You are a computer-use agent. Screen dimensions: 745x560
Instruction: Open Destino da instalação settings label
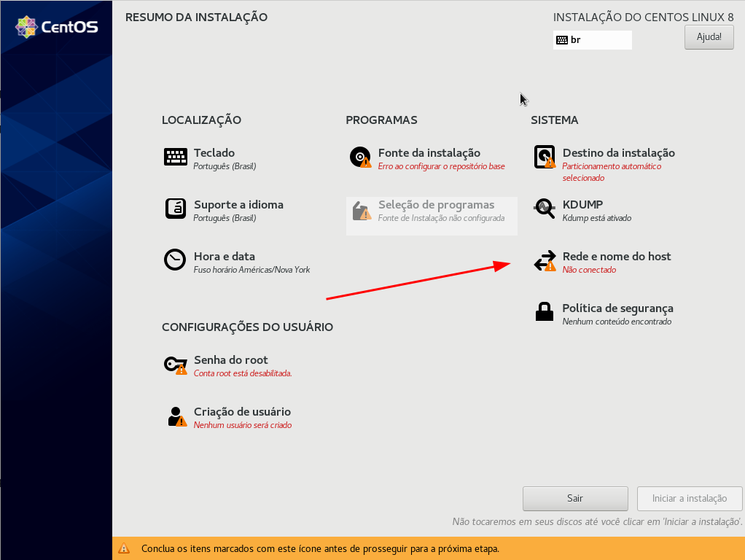click(x=619, y=152)
